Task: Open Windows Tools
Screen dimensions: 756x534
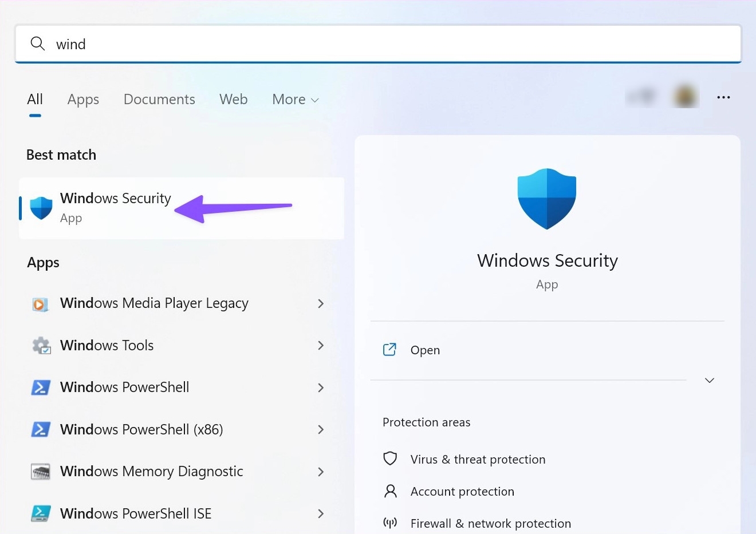Action: click(107, 345)
